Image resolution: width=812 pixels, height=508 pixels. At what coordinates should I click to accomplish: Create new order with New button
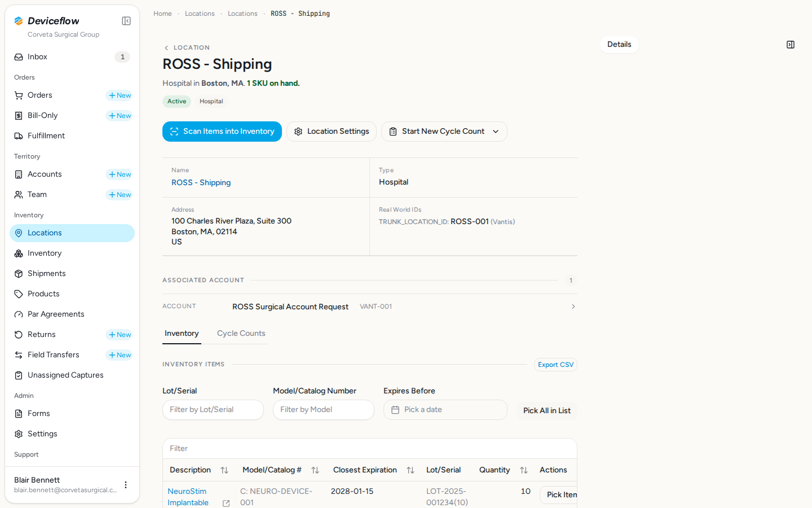(120, 95)
